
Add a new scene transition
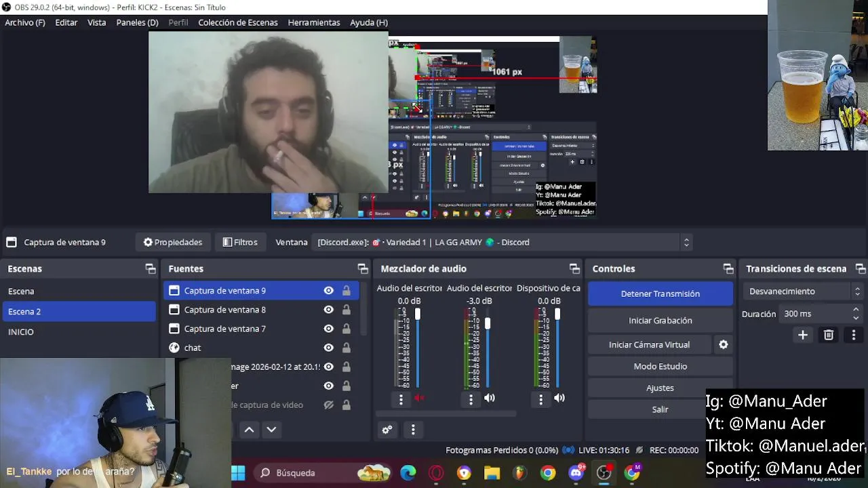803,335
